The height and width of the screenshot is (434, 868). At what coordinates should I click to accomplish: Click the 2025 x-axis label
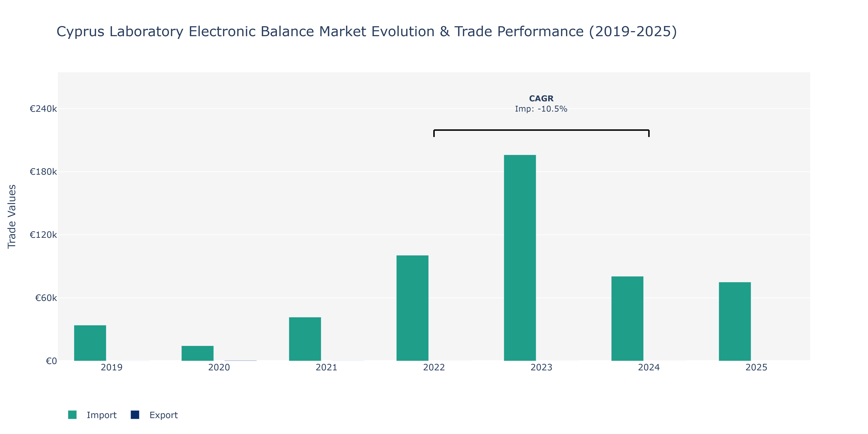tap(756, 367)
